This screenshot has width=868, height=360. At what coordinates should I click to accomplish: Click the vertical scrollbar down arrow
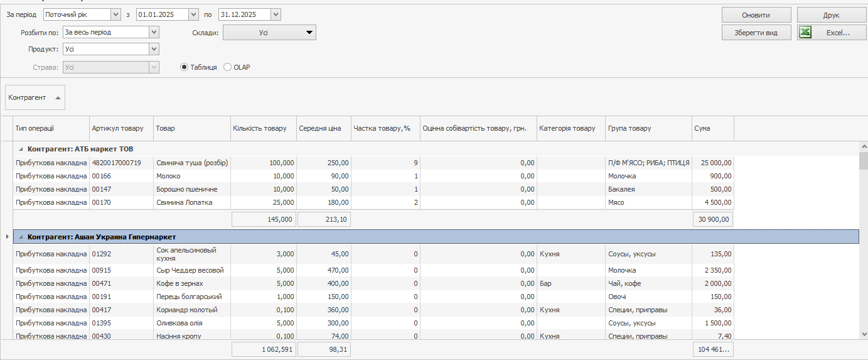pyautogui.click(x=863, y=334)
